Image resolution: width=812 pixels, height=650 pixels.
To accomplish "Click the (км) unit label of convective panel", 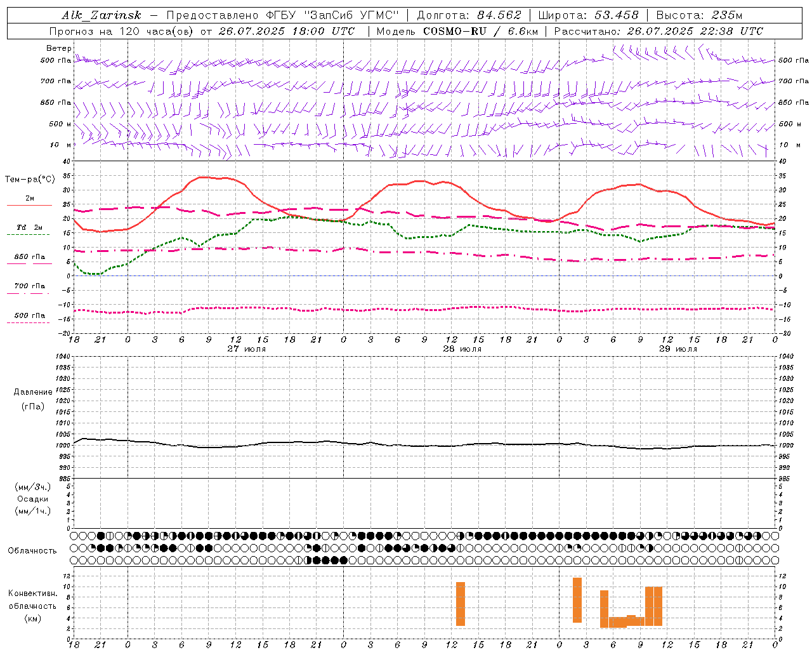I will [x=33, y=618].
